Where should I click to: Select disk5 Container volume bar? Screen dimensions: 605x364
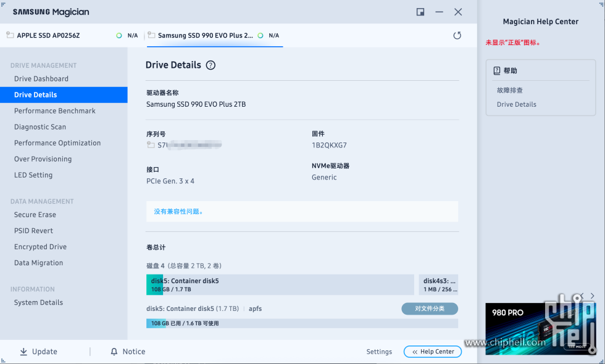pyautogui.click(x=280, y=284)
